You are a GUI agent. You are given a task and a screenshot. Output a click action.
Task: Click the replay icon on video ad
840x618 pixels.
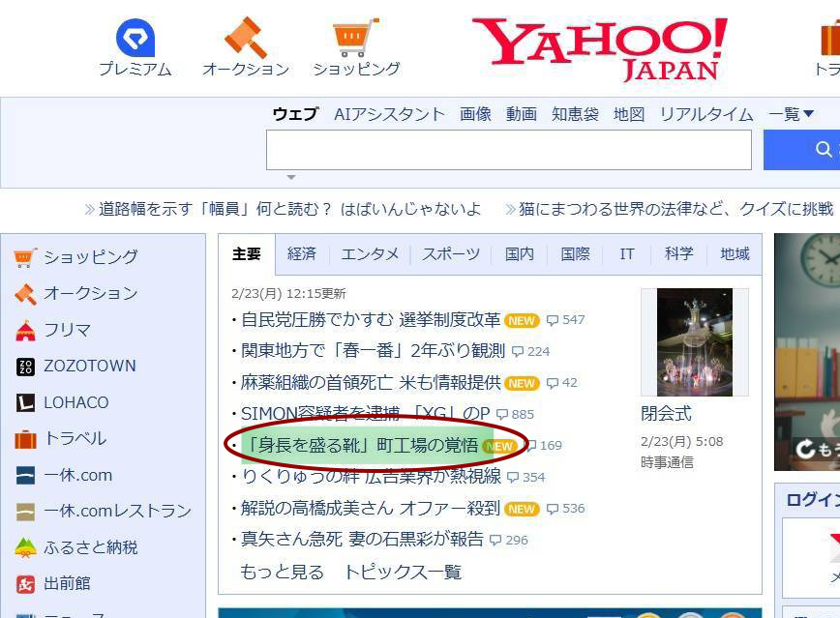pos(804,449)
